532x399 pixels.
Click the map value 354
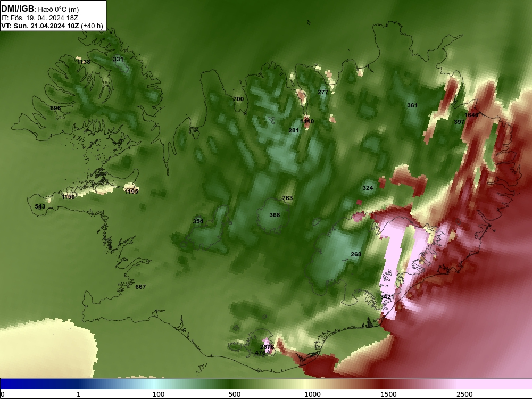[198, 221]
